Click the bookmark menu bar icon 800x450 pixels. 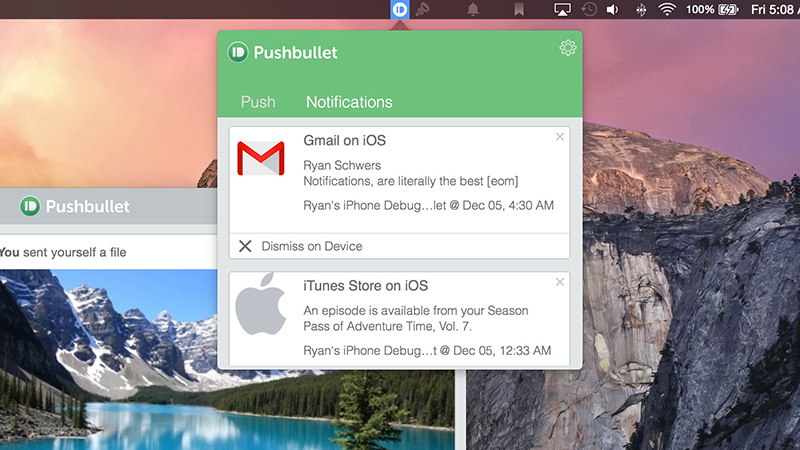[x=519, y=9]
